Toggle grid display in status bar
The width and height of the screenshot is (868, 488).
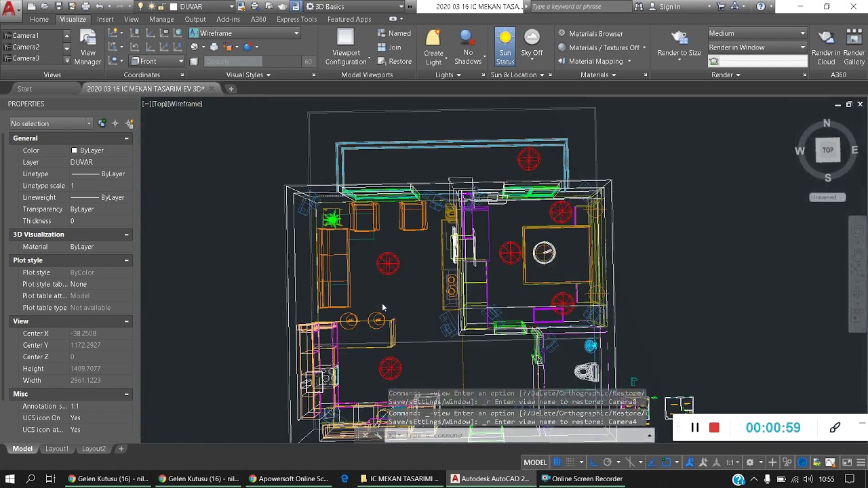557,462
